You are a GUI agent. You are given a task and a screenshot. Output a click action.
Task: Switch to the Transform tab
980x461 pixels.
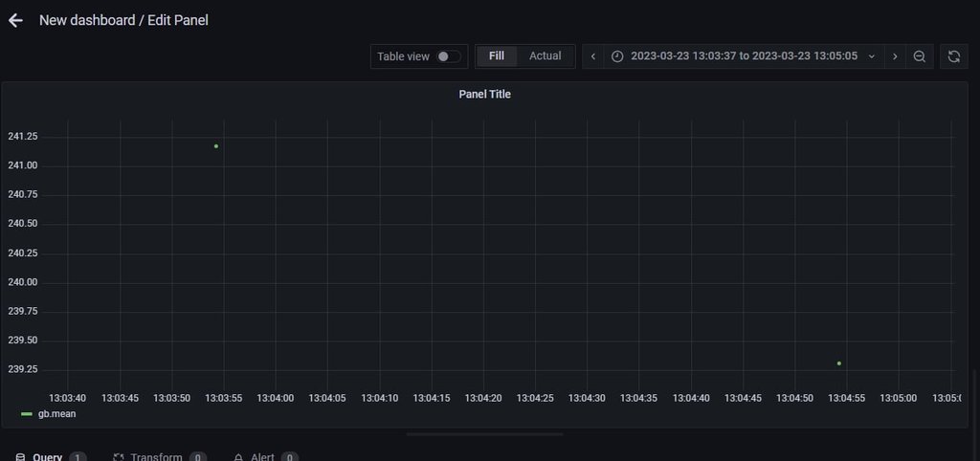click(x=155, y=457)
